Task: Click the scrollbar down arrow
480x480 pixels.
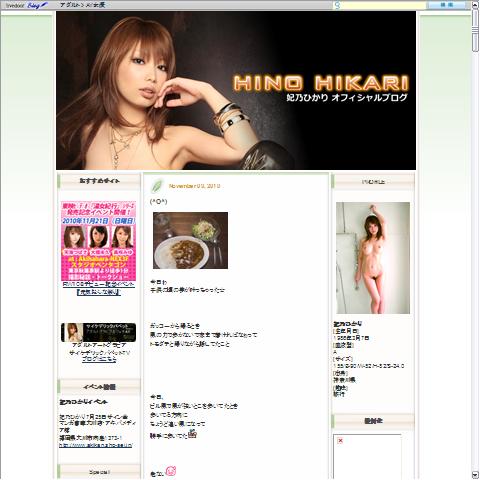Action: [x=476, y=475]
